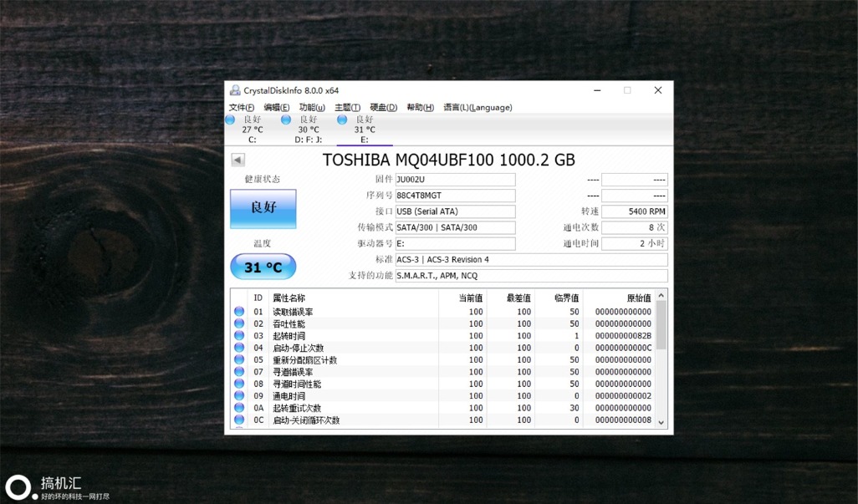Minimize the CrystalDiskInfo window
Image resolution: width=858 pixels, height=504 pixels.
click(x=598, y=90)
